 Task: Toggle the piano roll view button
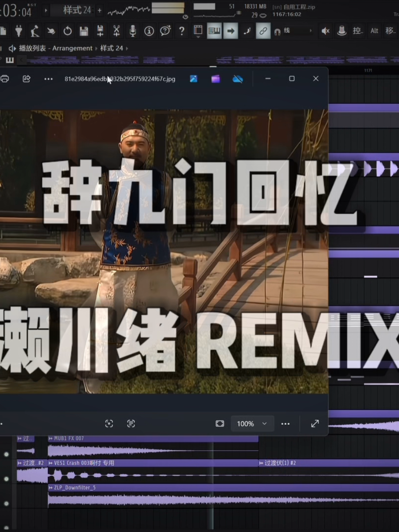pos(214,31)
